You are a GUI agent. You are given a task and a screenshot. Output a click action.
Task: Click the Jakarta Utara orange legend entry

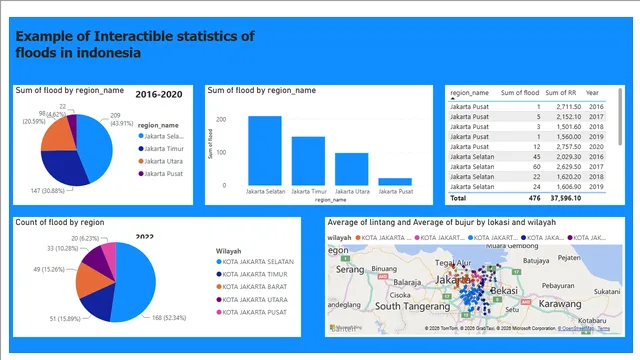tap(160, 161)
